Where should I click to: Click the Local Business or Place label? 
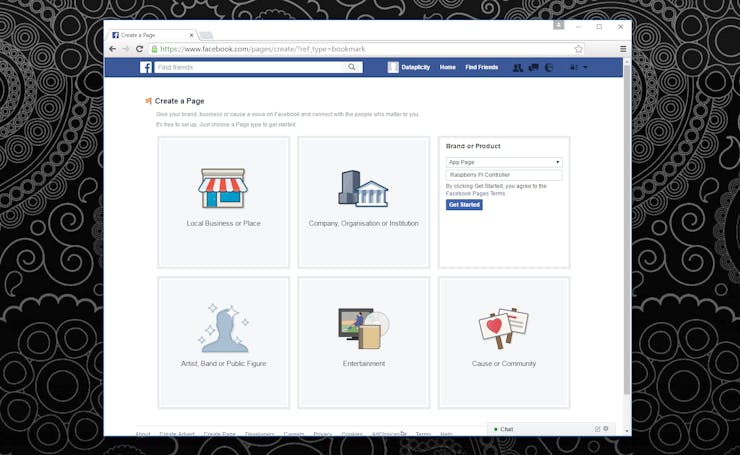(223, 223)
